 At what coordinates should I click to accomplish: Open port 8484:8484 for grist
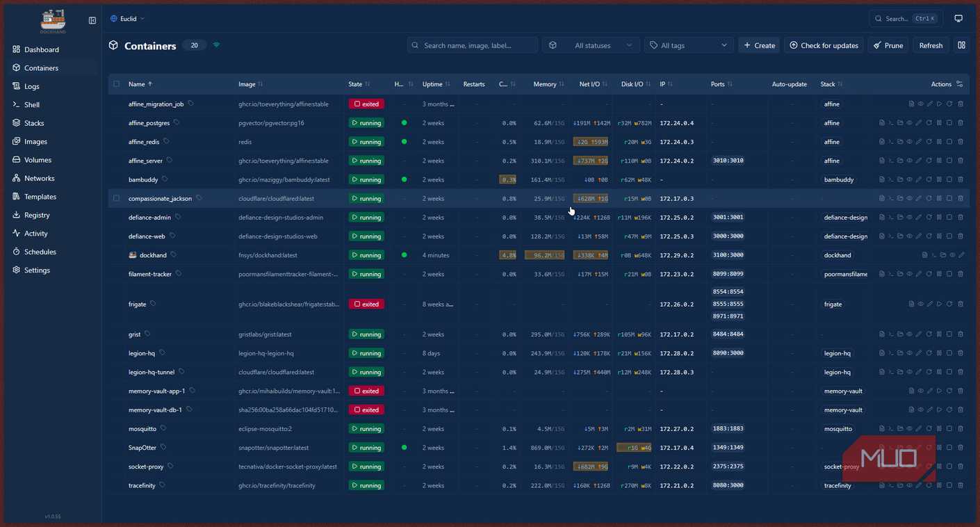[x=728, y=334]
